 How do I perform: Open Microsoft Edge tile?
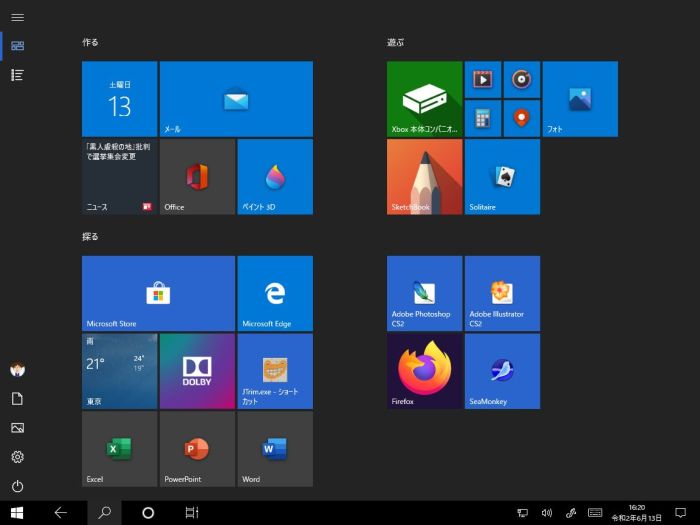coord(275,293)
